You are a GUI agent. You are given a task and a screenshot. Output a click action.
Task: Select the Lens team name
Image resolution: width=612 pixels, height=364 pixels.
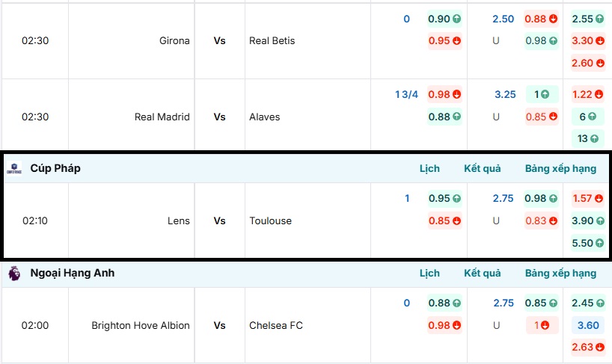(179, 221)
